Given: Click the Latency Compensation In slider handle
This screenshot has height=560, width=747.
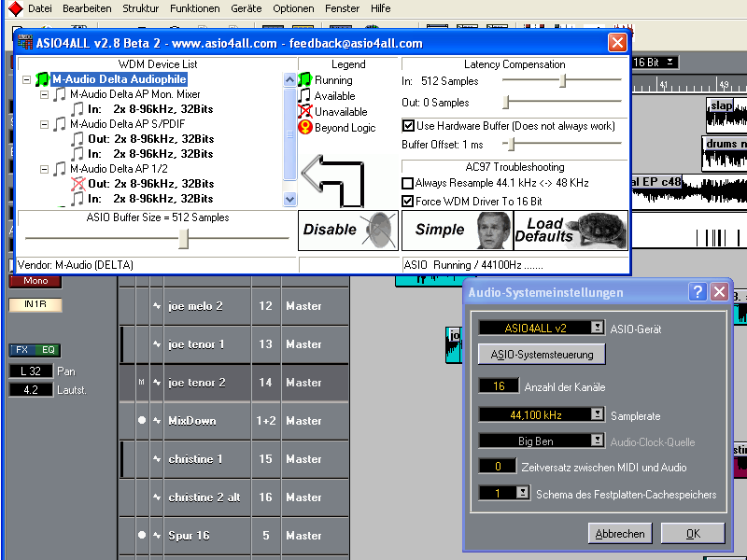Looking at the screenshot, I should [563, 80].
